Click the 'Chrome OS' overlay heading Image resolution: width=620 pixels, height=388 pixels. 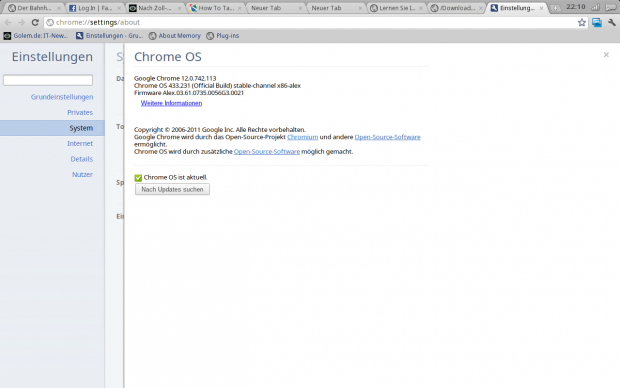click(168, 57)
